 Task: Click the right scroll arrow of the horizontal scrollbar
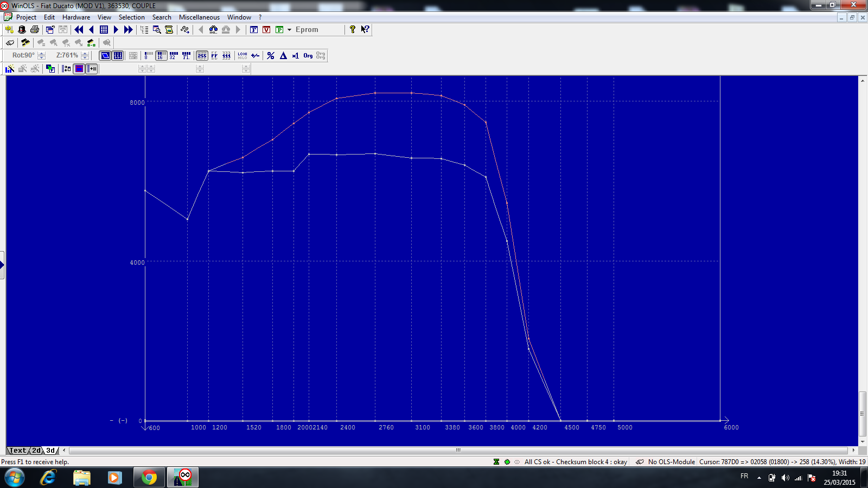point(853,450)
